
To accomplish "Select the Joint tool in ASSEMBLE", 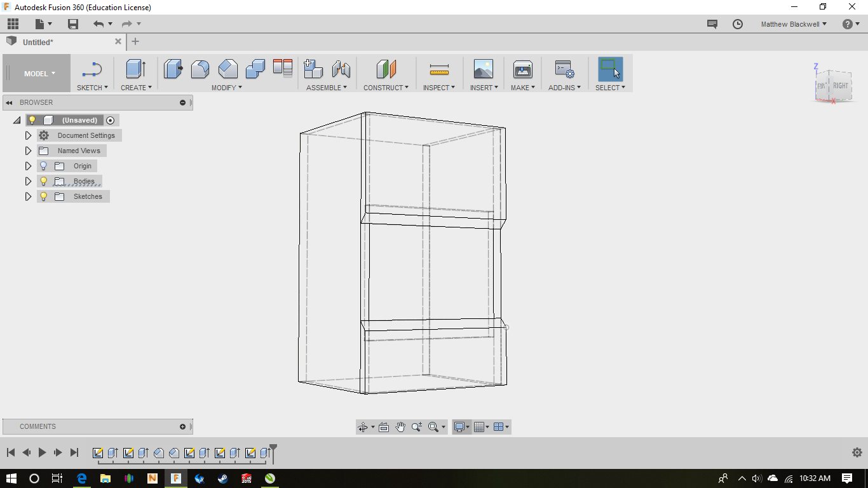I will tap(341, 69).
